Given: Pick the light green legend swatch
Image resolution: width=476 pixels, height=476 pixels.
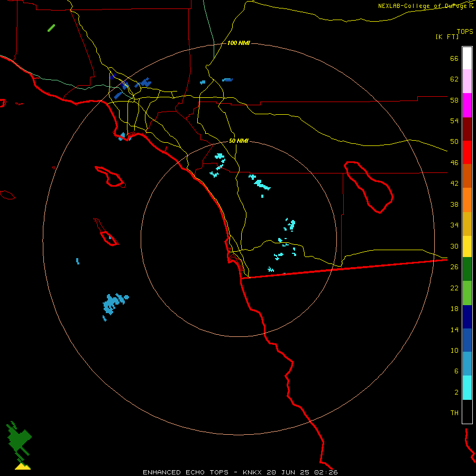Looking at the screenshot, I should click(x=467, y=293).
